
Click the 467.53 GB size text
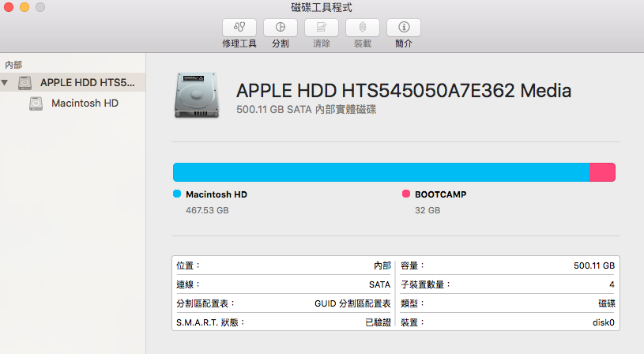click(x=207, y=210)
